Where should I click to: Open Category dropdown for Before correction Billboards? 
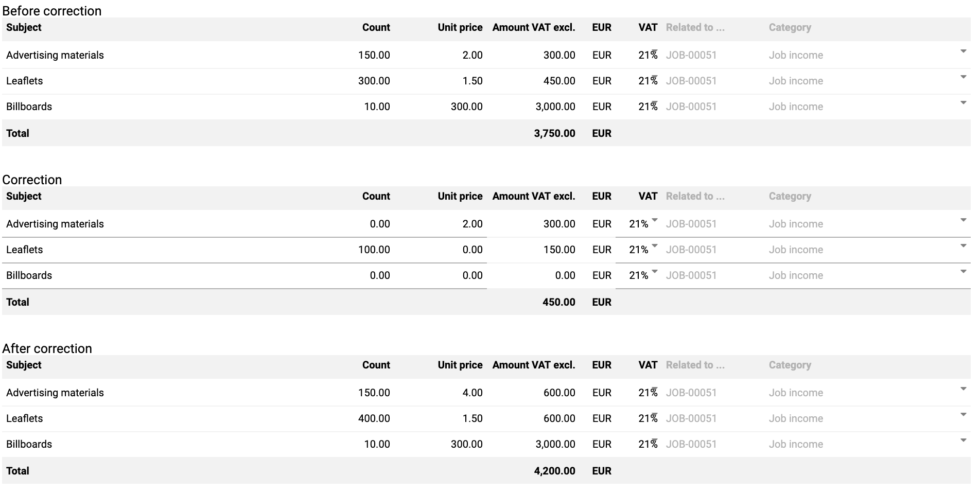[x=963, y=103]
